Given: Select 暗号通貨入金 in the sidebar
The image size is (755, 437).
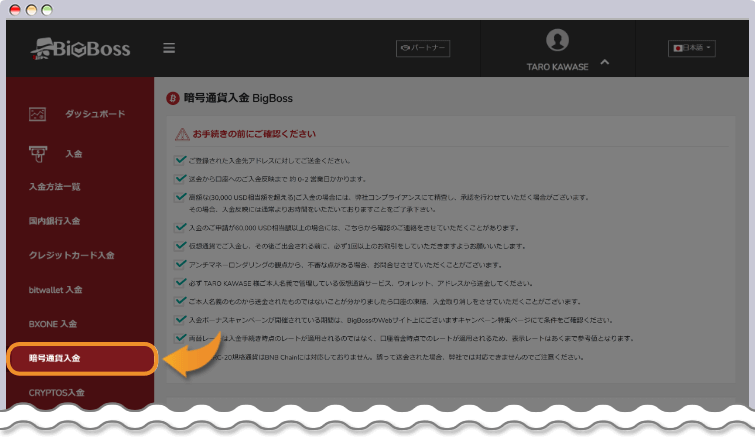Looking at the screenshot, I should [82, 359].
